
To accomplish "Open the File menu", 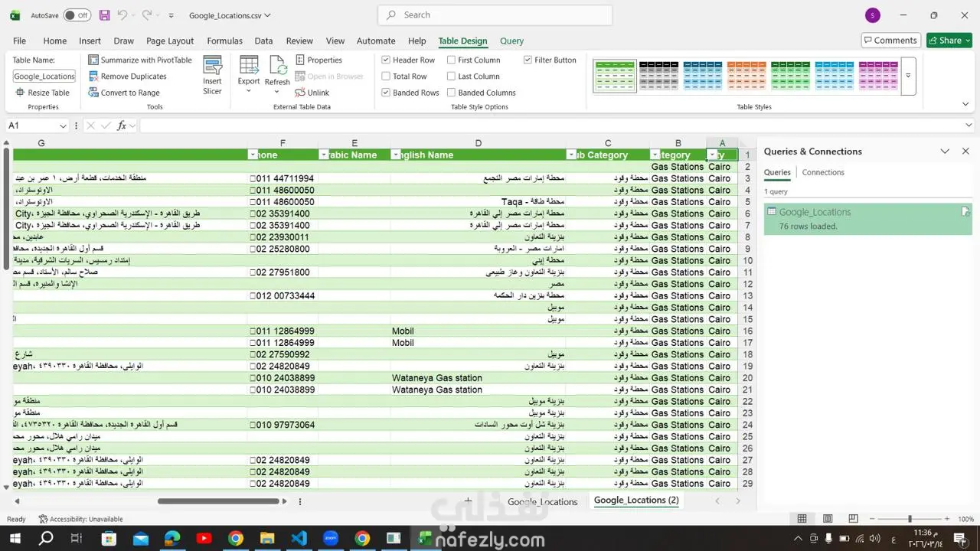I will click(19, 41).
